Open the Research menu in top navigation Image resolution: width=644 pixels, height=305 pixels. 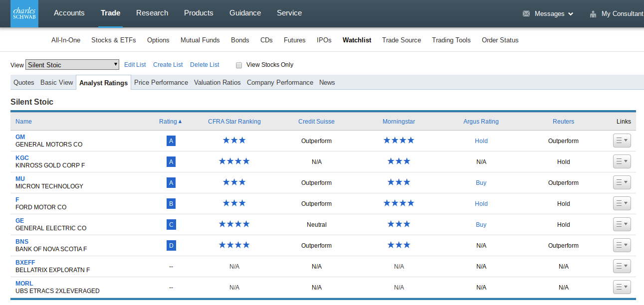[152, 13]
